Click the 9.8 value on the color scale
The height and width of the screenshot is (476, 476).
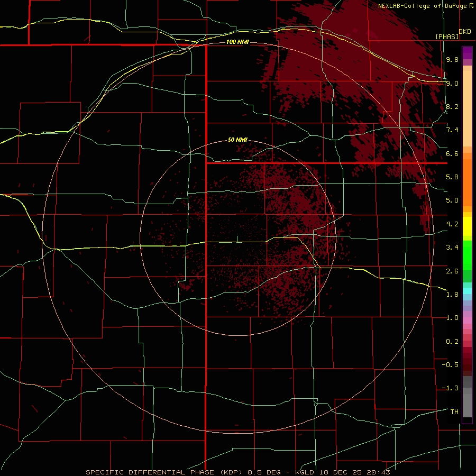tap(452, 59)
